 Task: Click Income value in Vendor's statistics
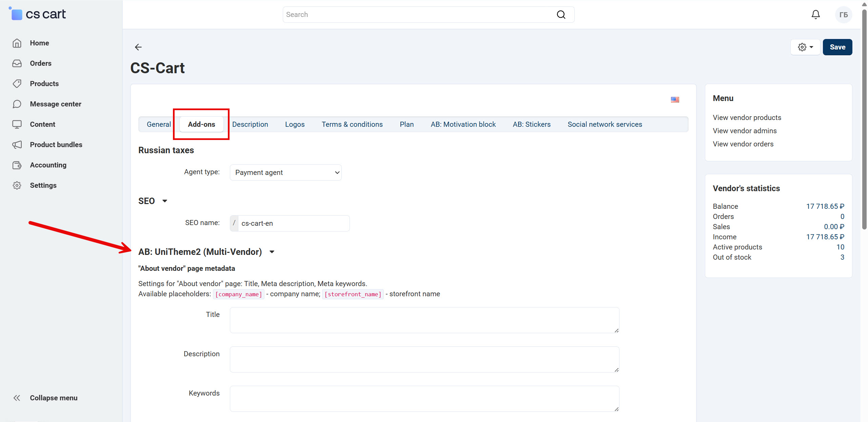click(x=825, y=237)
